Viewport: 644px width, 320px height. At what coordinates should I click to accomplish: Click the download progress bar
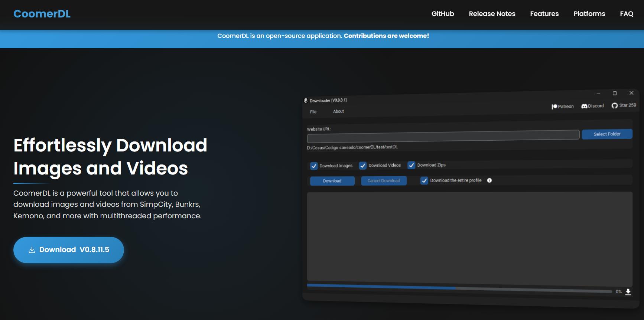459,288
